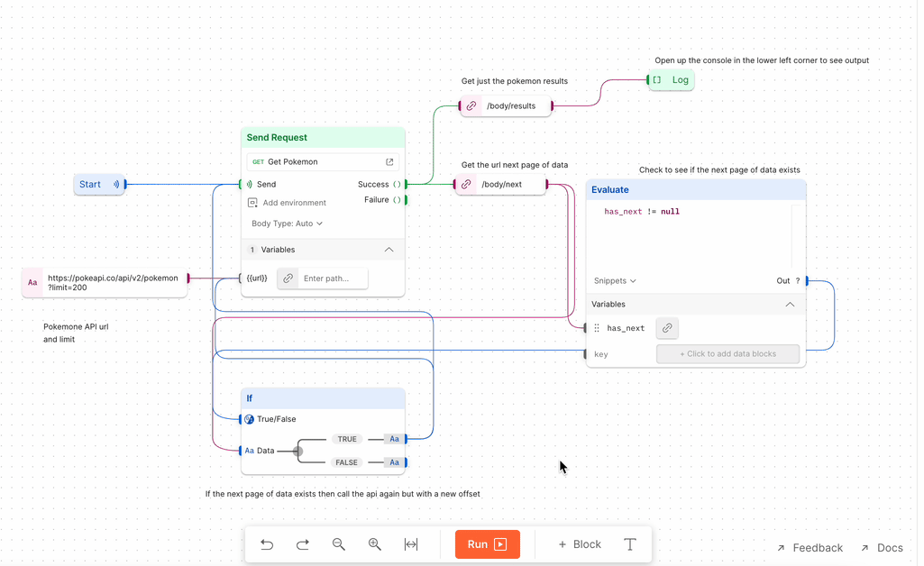Click the undo arrow in bottom toolbar

267,544
